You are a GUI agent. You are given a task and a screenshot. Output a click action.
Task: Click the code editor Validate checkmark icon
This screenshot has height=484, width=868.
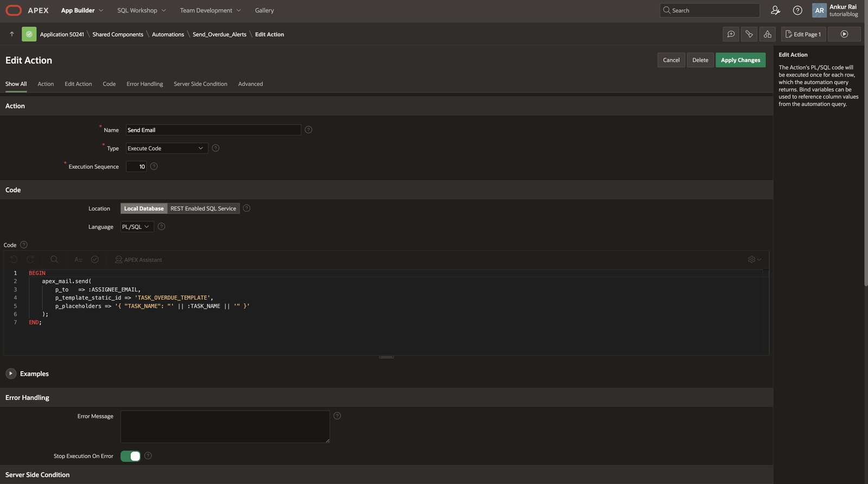(95, 259)
